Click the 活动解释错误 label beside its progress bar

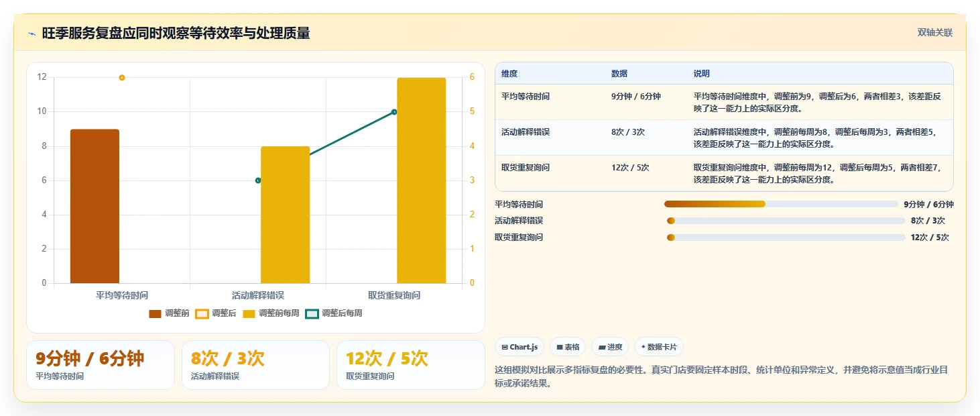tap(519, 221)
